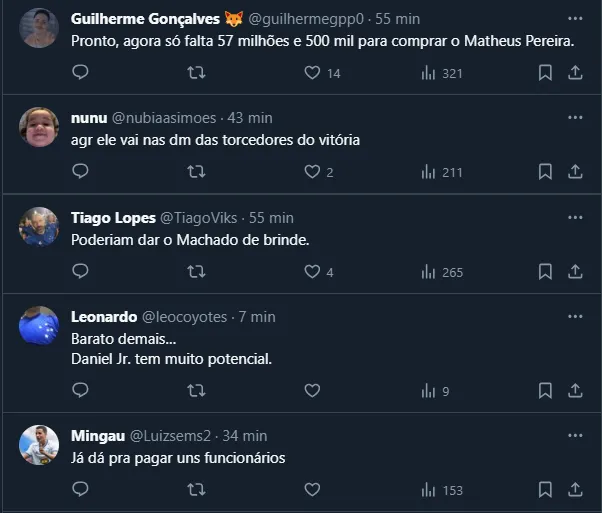
Task: Open the Leonardo display name link
Action: (104, 317)
